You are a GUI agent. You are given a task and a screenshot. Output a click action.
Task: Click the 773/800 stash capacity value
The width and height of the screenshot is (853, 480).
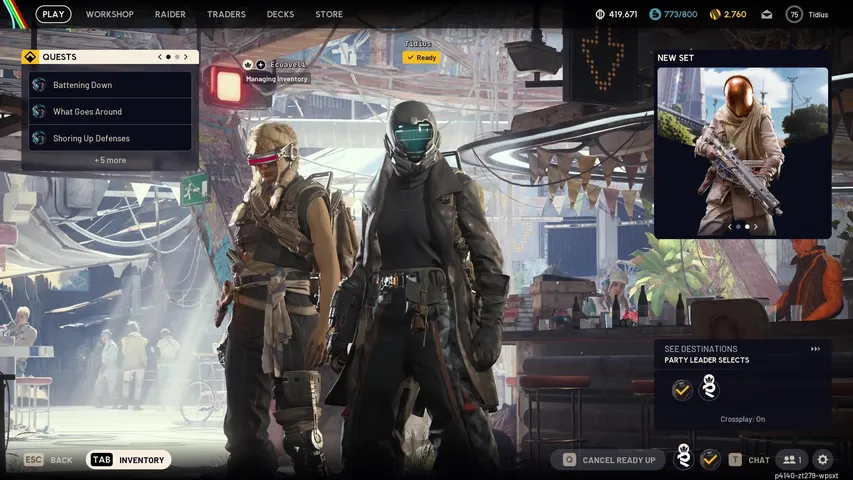(680, 14)
